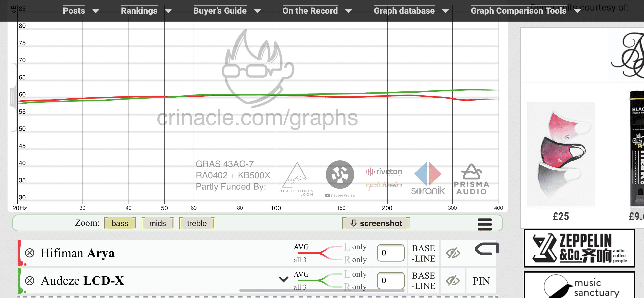Expand Rankings dropdown arrow
The height and width of the screenshot is (298, 644).
point(168,11)
